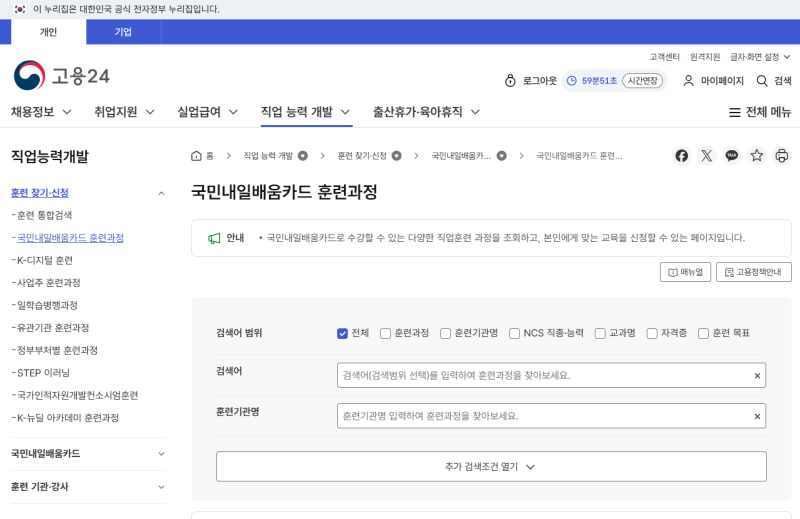This screenshot has height=519, width=800.
Task: Switch to the 개인 tab
Action: coord(48,32)
